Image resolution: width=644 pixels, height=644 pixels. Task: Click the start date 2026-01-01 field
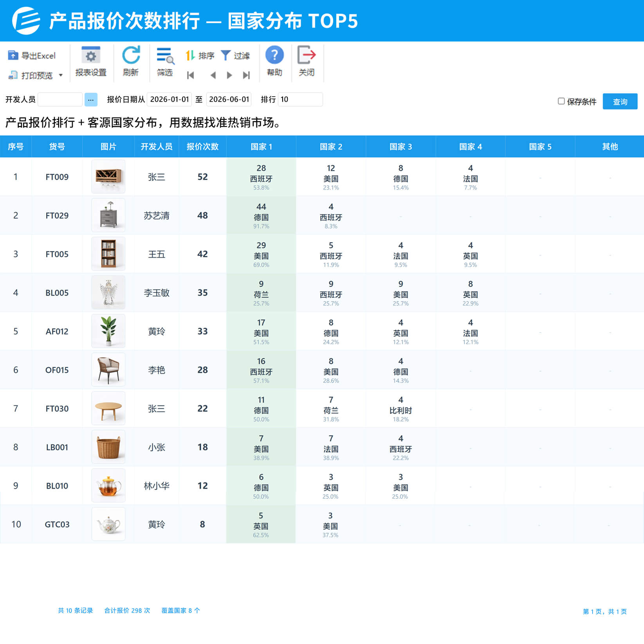coord(170,99)
